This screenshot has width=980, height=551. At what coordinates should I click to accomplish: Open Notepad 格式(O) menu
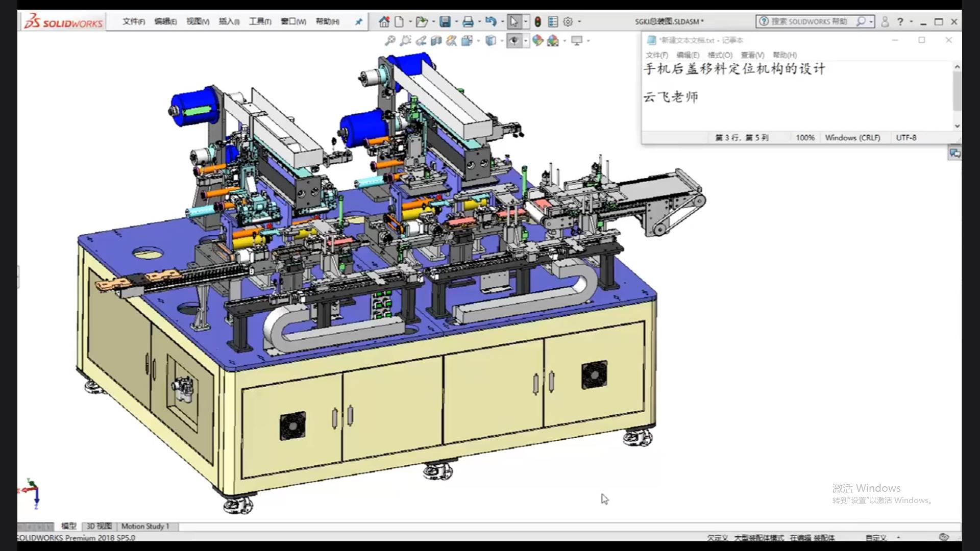pos(720,55)
